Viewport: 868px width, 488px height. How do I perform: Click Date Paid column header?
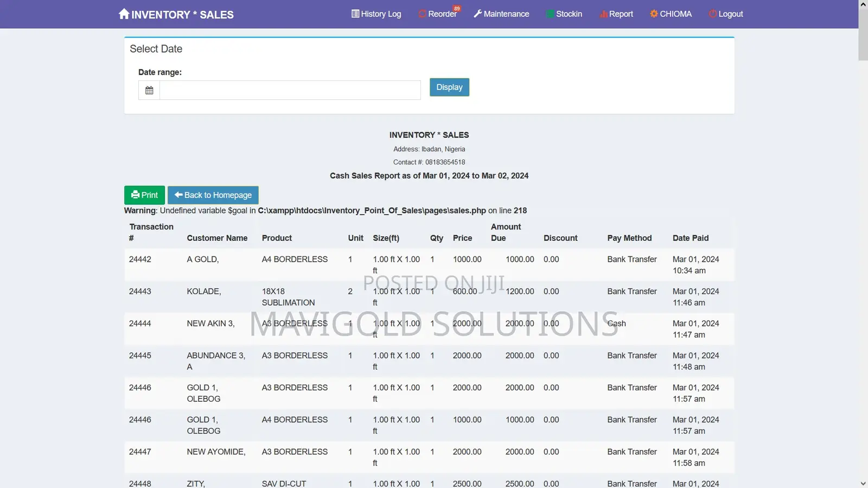(x=691, y=238)
